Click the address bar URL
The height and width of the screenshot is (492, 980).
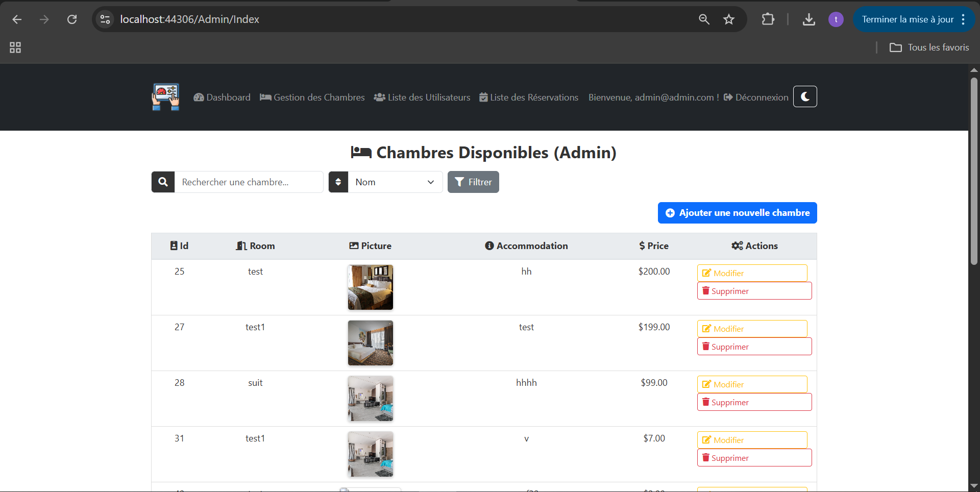point(189,19)
